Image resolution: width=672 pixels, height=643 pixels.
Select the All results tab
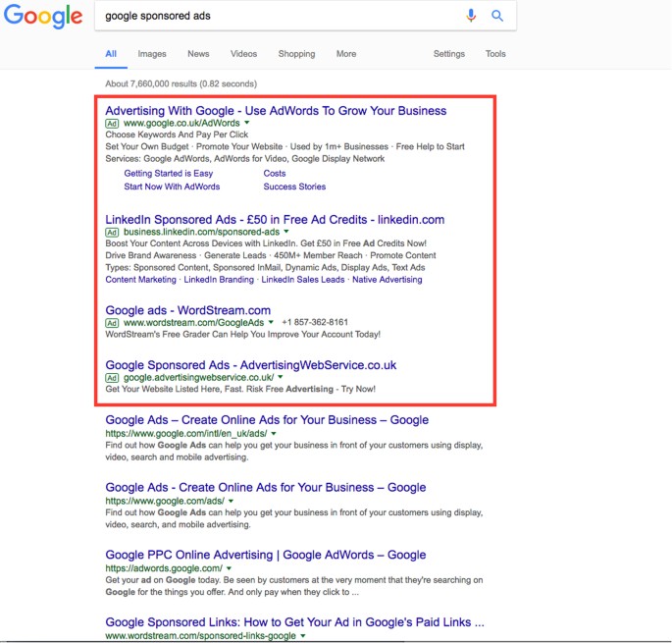(x=111, y=54)
